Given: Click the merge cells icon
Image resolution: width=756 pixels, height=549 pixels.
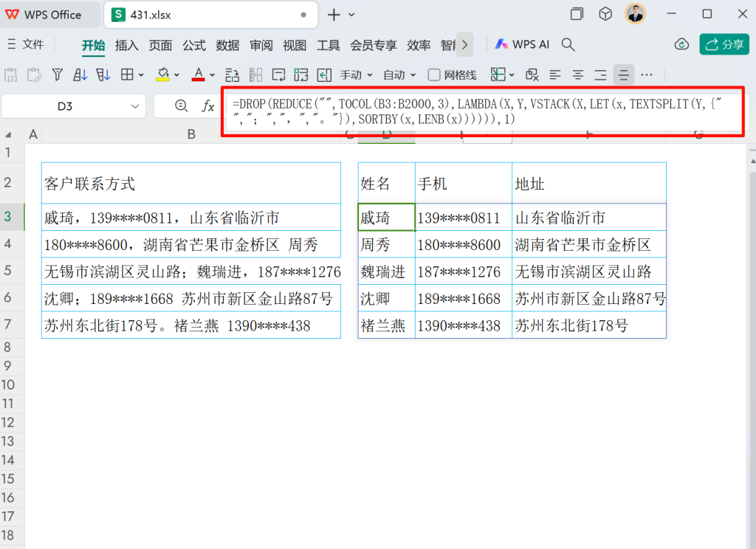Looking at the screenshot, I should click(301, 75).
